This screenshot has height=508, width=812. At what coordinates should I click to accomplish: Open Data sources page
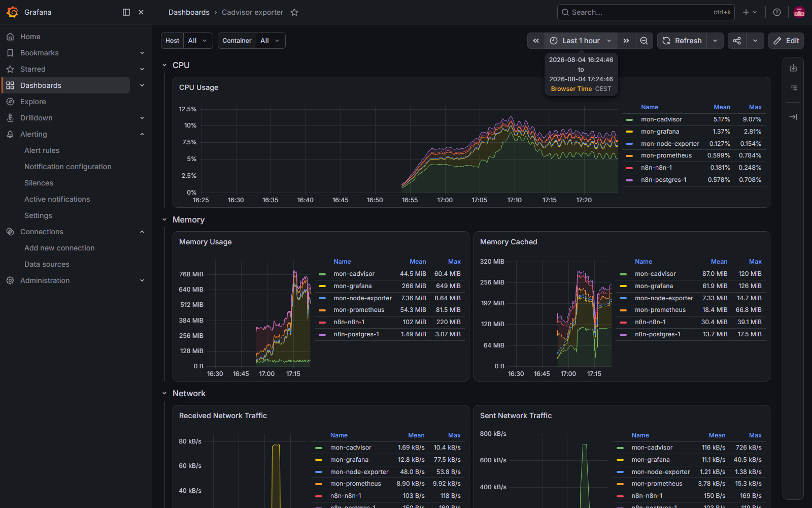click(x=47, y=264)
